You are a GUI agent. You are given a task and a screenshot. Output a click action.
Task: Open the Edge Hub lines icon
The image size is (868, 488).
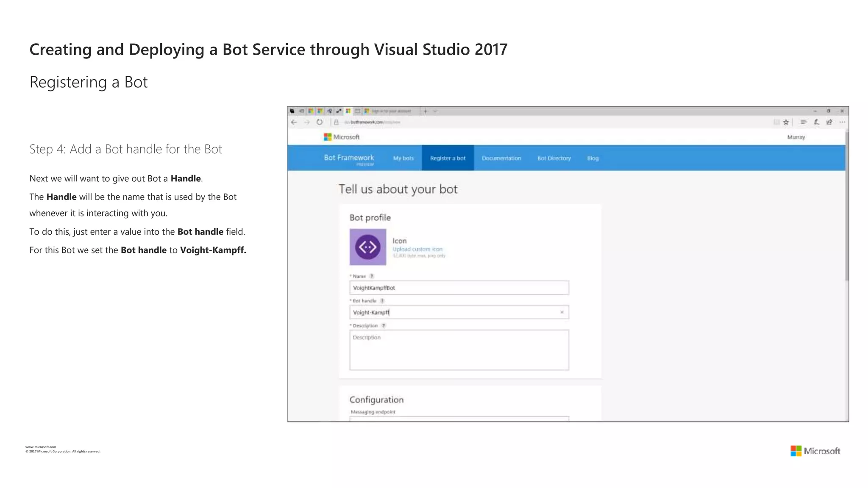pos(803,122)
